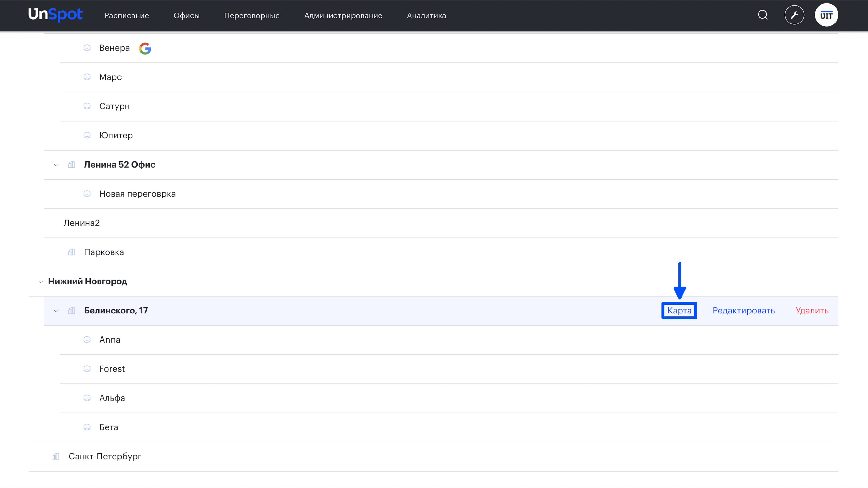Click the room icon beside Венера

[x=87, y=48]
